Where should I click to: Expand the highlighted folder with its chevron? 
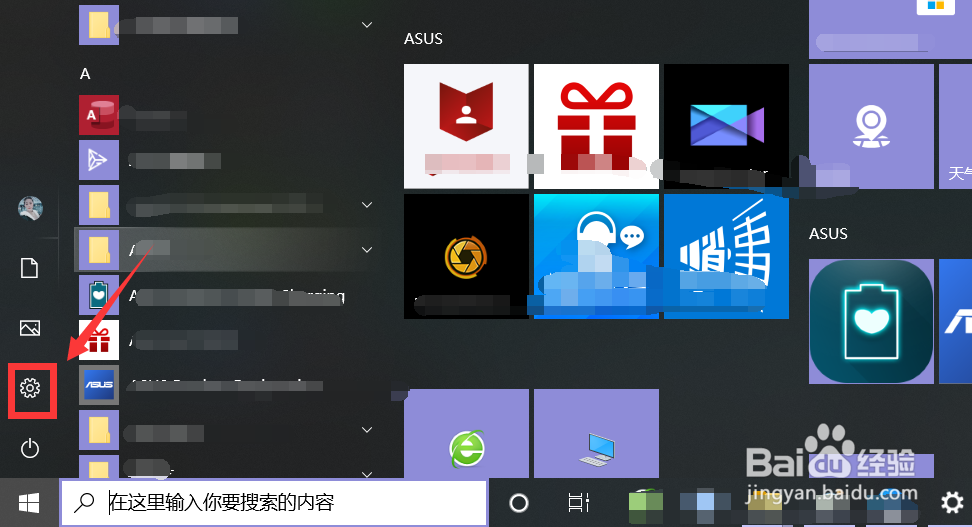[x=367, y=250]
